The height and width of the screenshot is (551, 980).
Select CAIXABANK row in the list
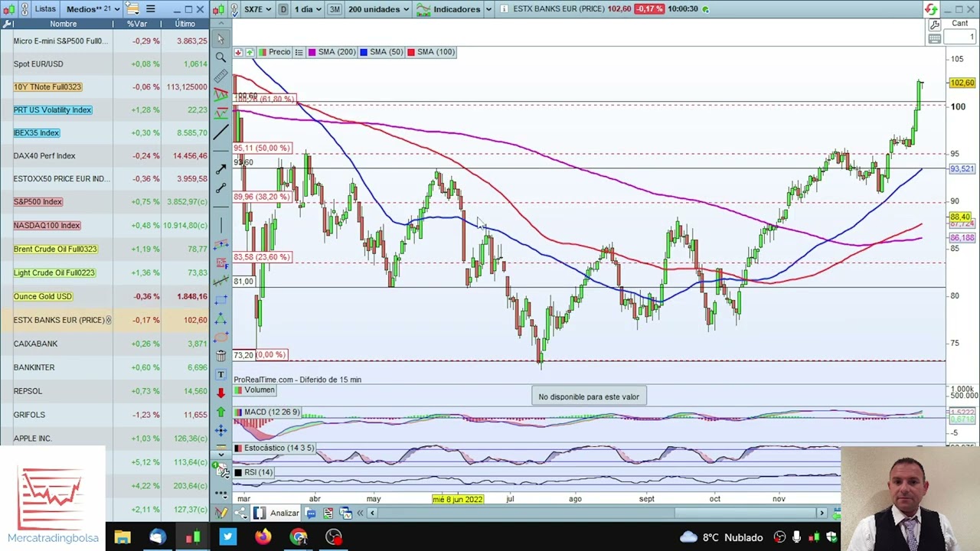[104, 344]
